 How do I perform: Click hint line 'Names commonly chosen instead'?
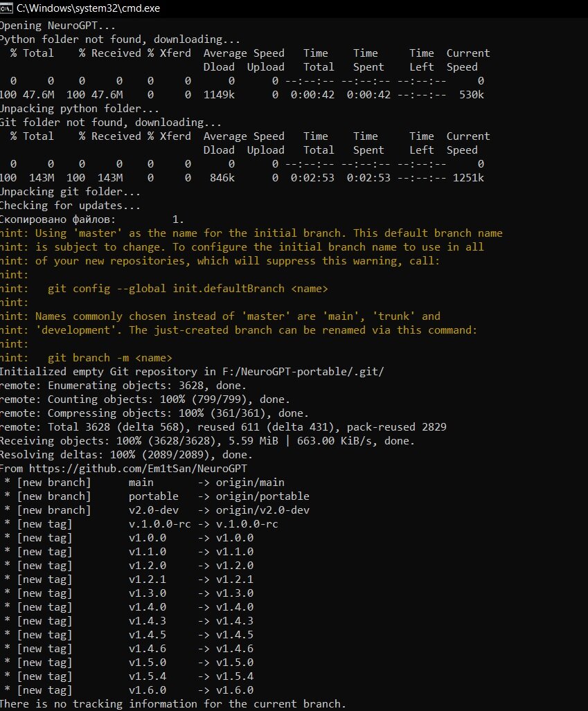[x=220, y=316]
